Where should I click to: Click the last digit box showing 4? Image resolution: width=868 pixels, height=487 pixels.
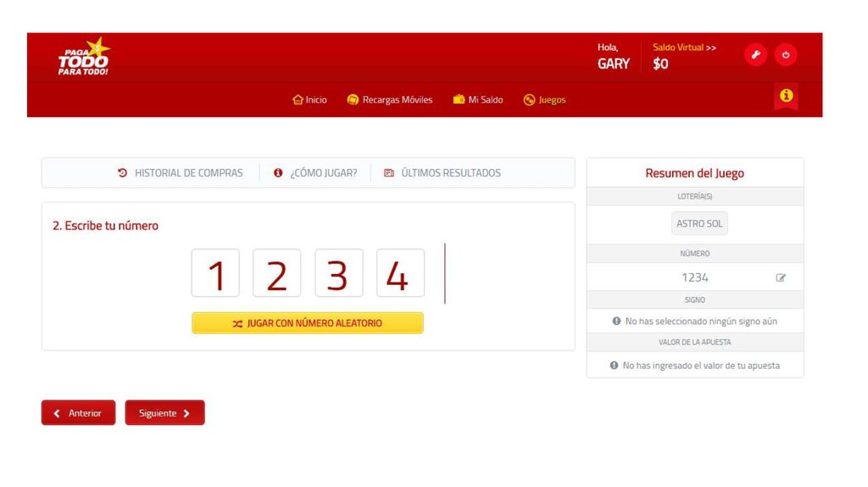(400, 273)
